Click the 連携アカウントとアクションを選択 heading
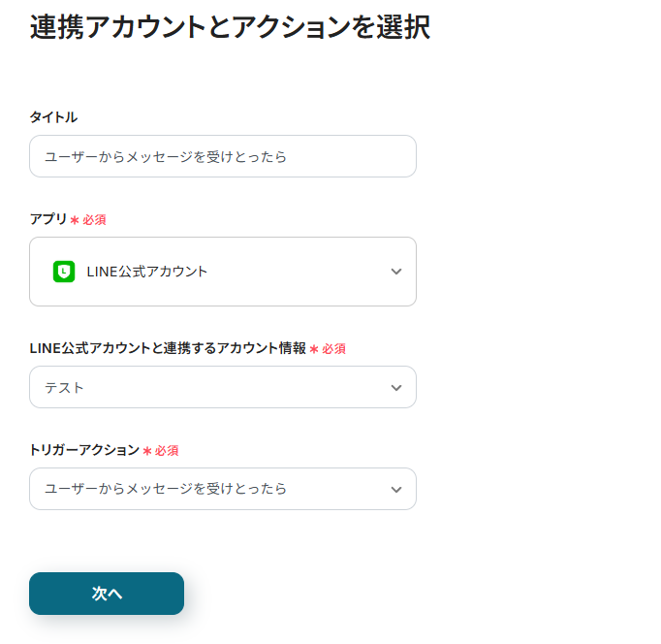Screen dimensions: 661x644 tap(230, 27)
